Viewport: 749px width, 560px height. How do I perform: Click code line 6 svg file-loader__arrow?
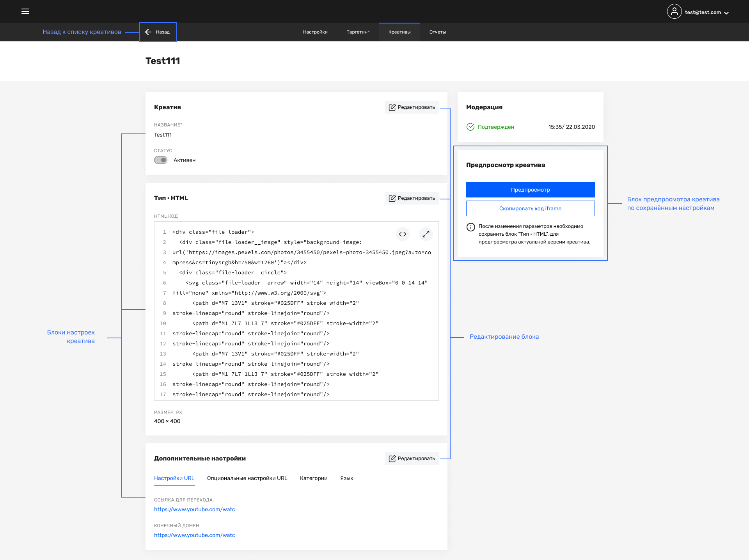(x=307, y=283)
